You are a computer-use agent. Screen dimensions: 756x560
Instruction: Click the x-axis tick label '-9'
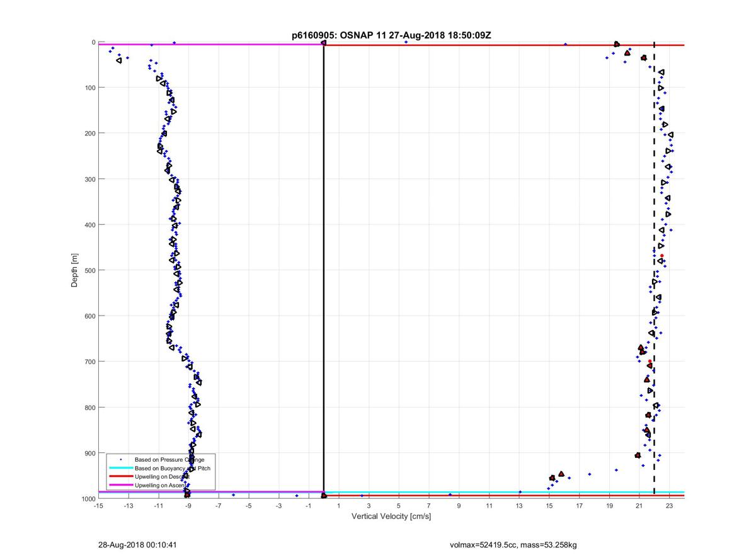188,506
